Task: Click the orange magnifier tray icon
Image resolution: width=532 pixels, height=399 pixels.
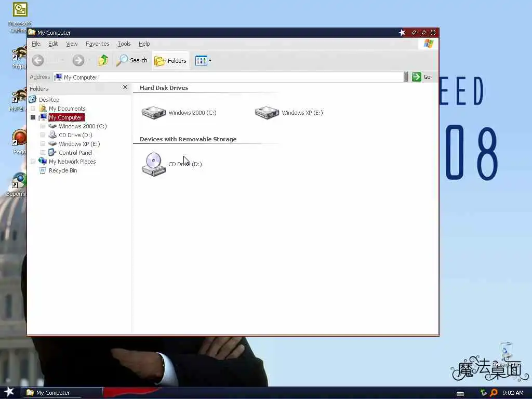Action: click(494, 393)
